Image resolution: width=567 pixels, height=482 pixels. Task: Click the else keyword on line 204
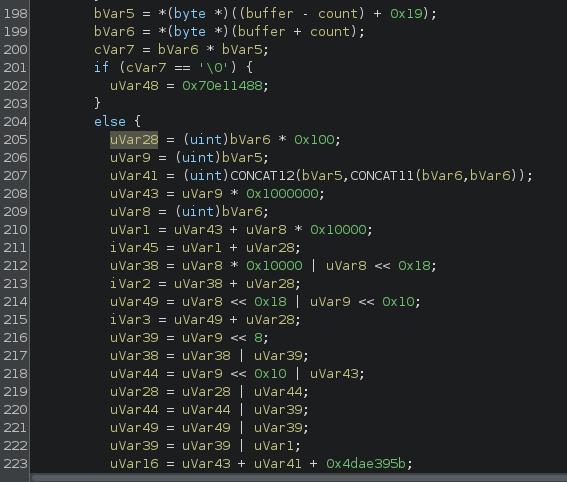click(110, 121)
